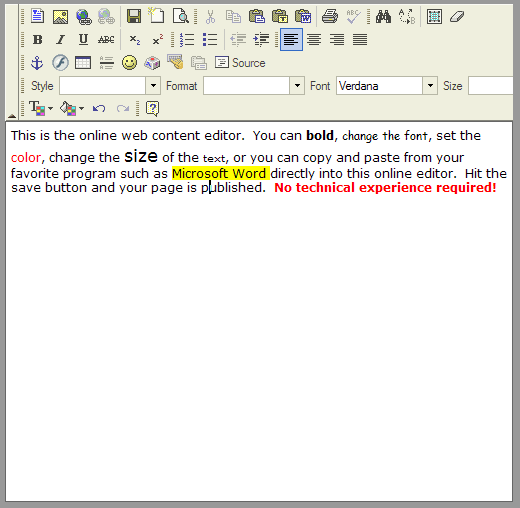Click the Undo arrow button

(x=99, y=108)
